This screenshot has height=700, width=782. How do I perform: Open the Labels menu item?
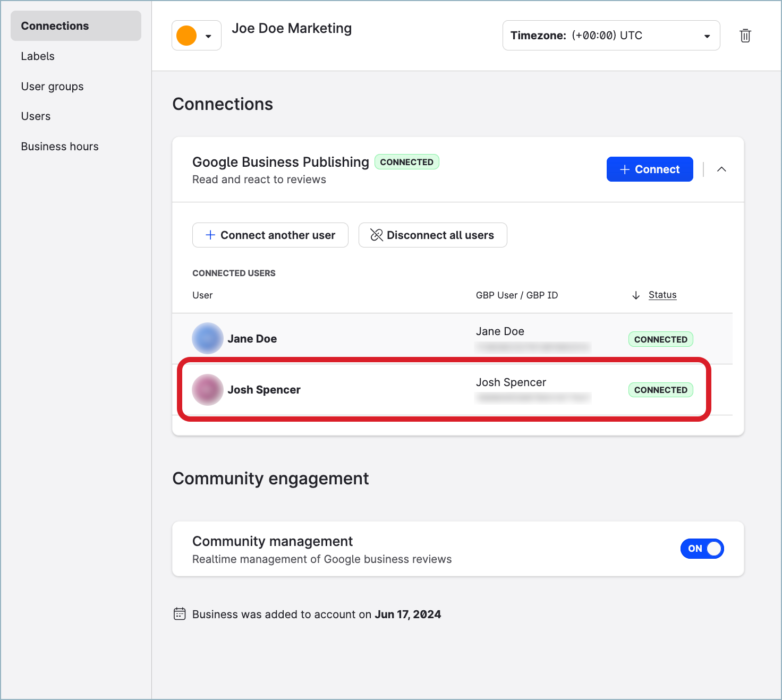click(38, 56)
